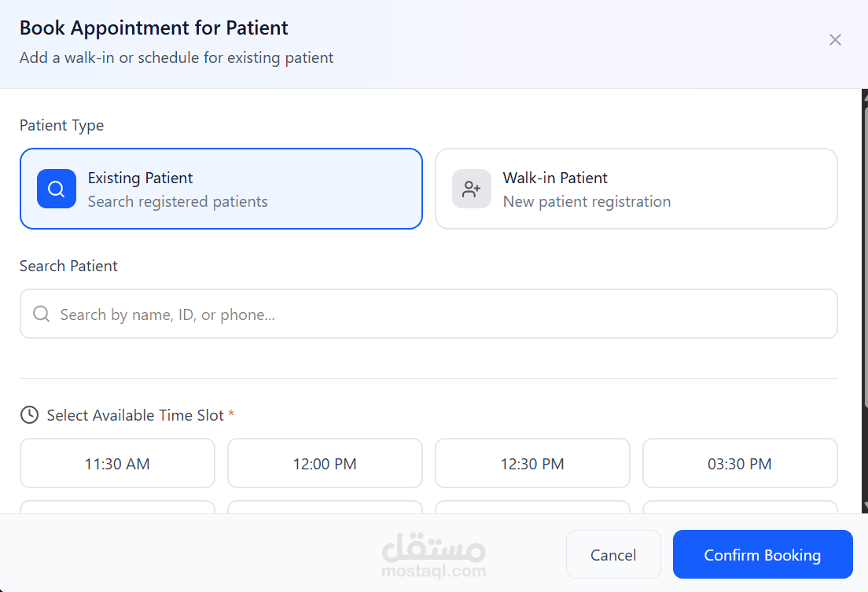Image resolution: width=868 pixels, height=592 pixels.
Task: Choose the Walk-in Patient title text
Action: pyautogui.click(x=555, y=178)
